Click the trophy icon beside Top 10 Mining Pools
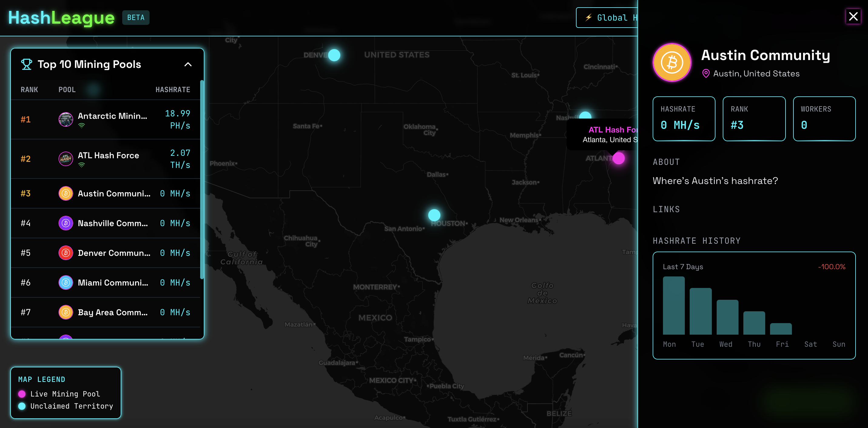868x428 pixels. pos(27,64)
